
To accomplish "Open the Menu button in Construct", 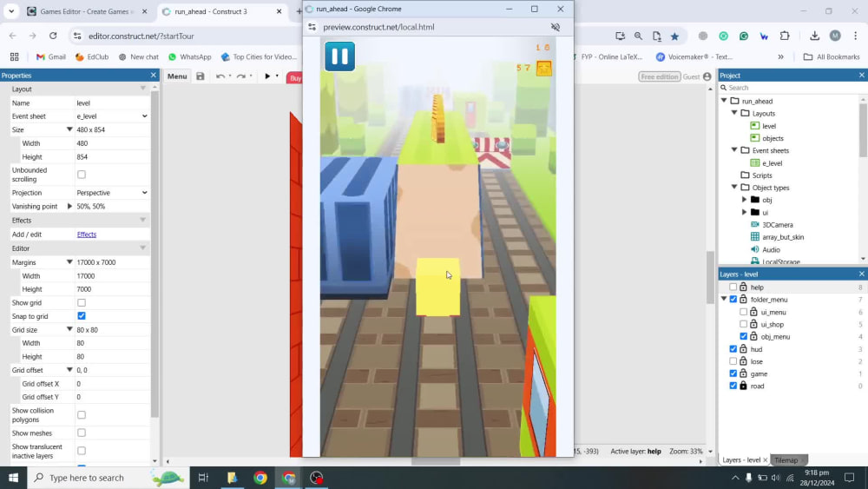I will click(x=177, y=76).
